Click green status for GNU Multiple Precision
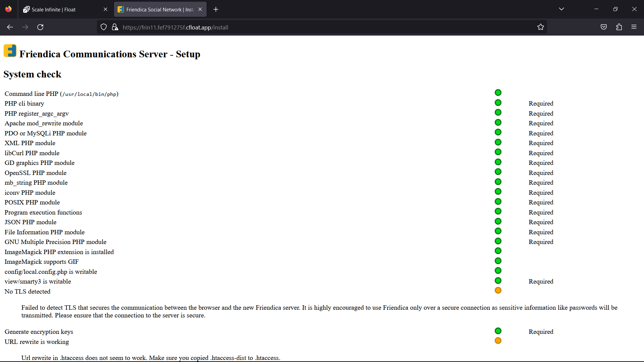The image size is (644, 362). (x=498, y=241)
